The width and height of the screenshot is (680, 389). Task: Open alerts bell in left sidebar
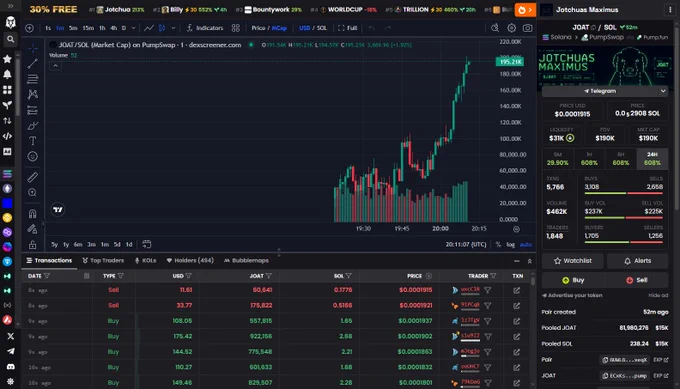(7, 74)
